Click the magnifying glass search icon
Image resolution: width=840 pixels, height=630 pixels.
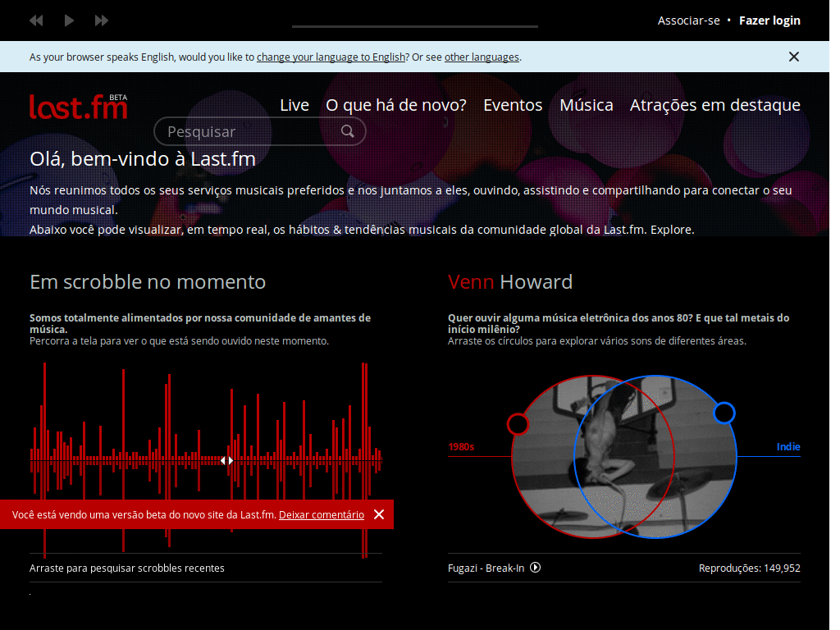coord(348,131)
